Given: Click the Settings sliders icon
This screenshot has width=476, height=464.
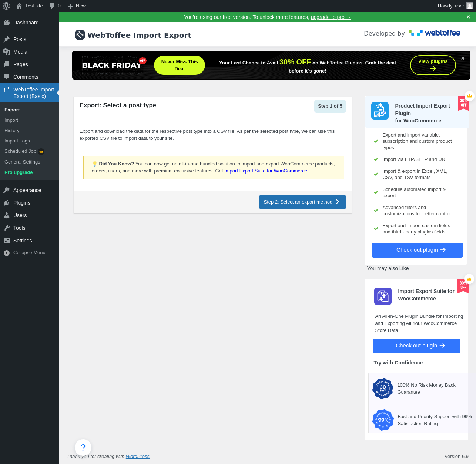Looking at the screenshot, I should 7,241.
